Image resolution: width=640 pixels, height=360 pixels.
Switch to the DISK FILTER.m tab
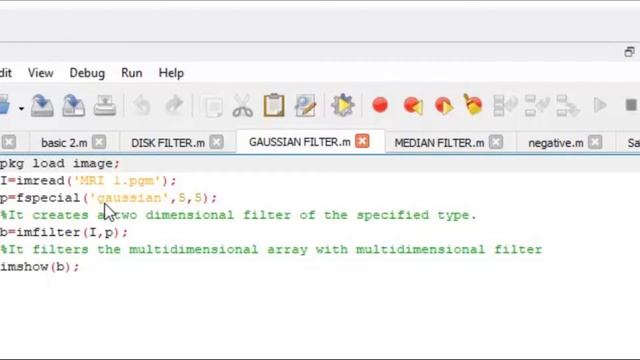point(168,143)
